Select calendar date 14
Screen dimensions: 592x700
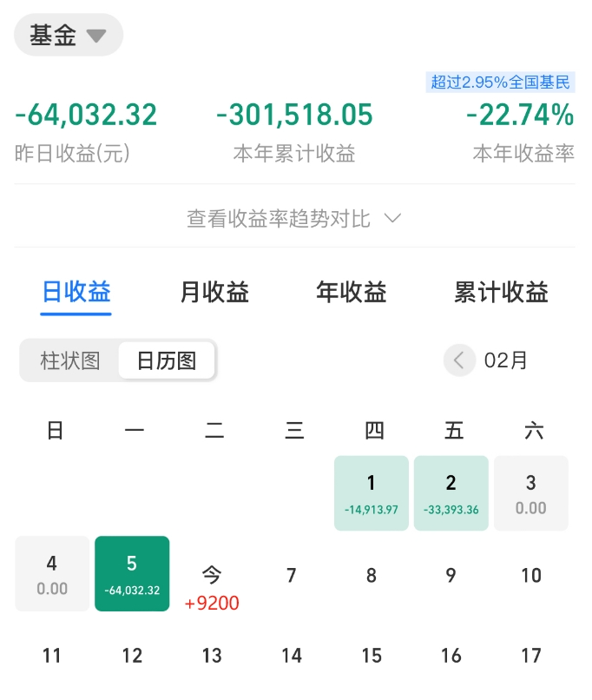(x=292, y=656)
